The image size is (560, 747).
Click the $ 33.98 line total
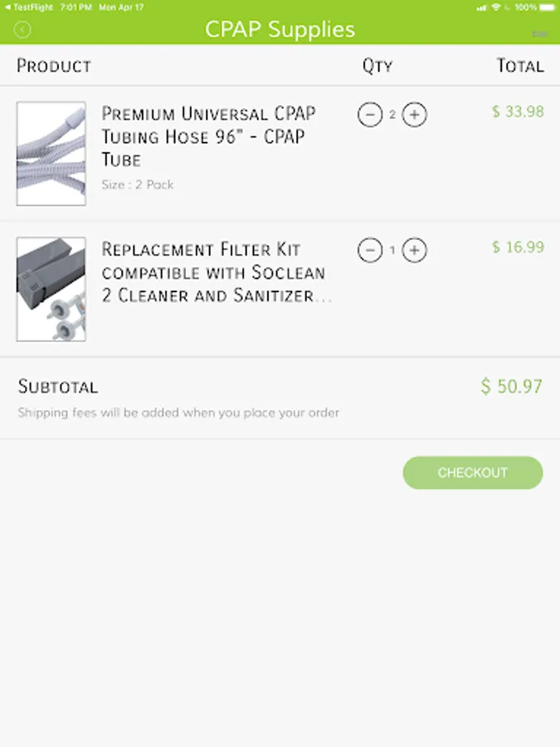(x=518, y=111)
